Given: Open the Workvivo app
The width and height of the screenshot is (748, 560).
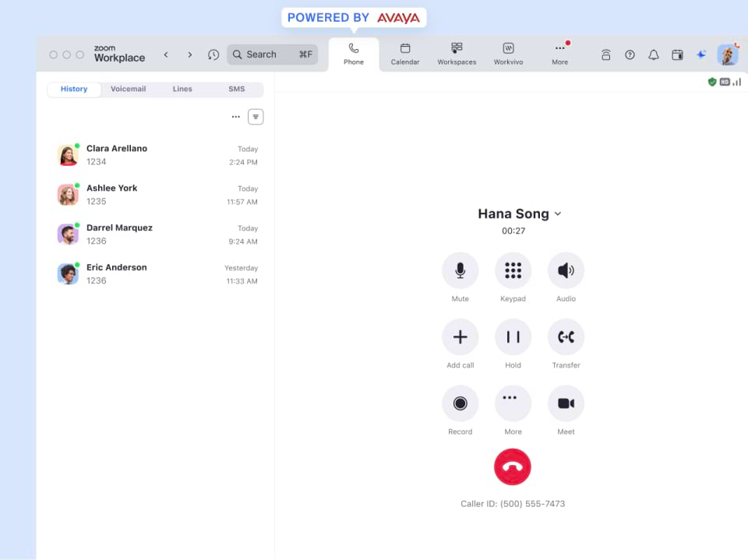Looking at the screenshot, I should (508, 53).
